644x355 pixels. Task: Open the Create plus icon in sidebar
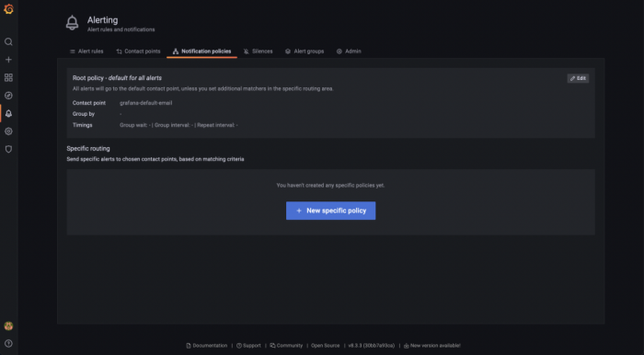pos(8,60)
